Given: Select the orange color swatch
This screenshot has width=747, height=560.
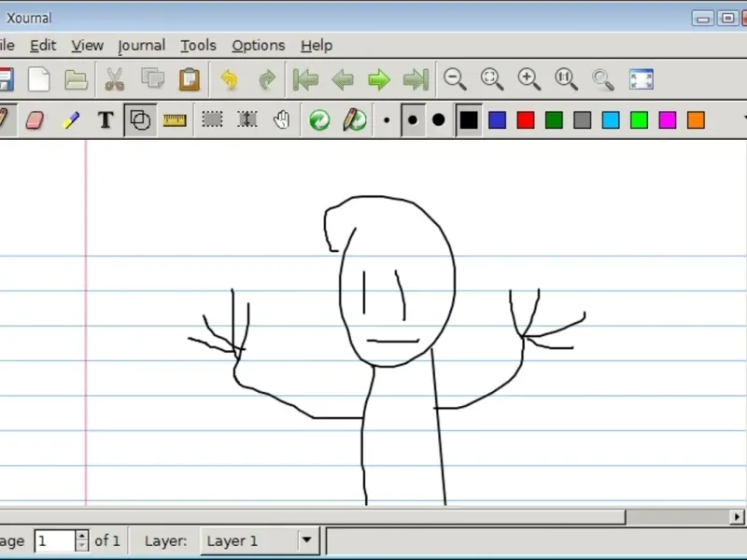Looking at the screenshot, I should 696,120.
